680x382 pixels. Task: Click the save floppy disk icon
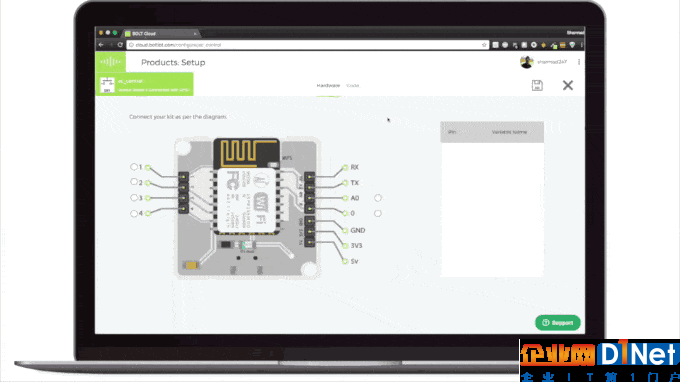click(x=537, y=85)
